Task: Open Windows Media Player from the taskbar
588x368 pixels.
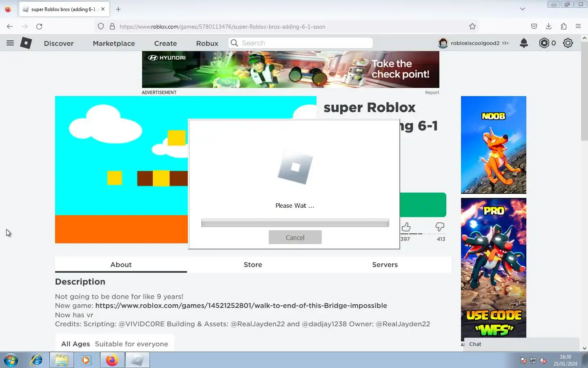Action: coord(86,360)
